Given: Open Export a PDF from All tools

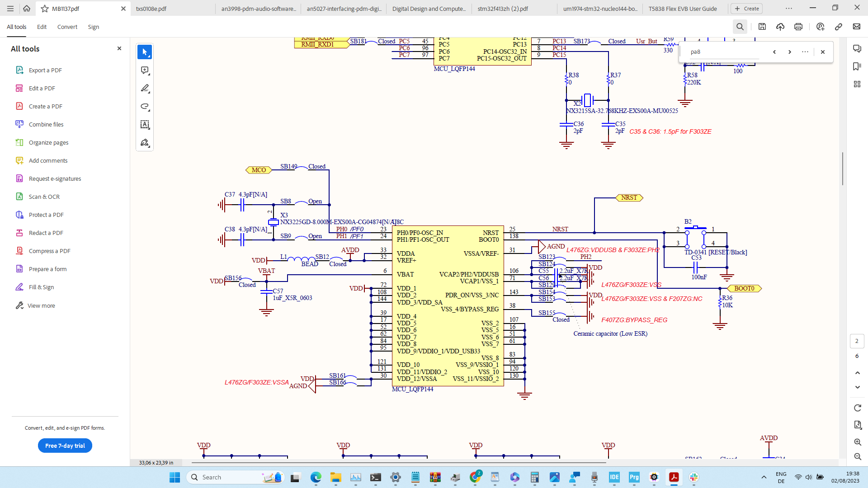Looking at the screenshot, I should point(44,70).
